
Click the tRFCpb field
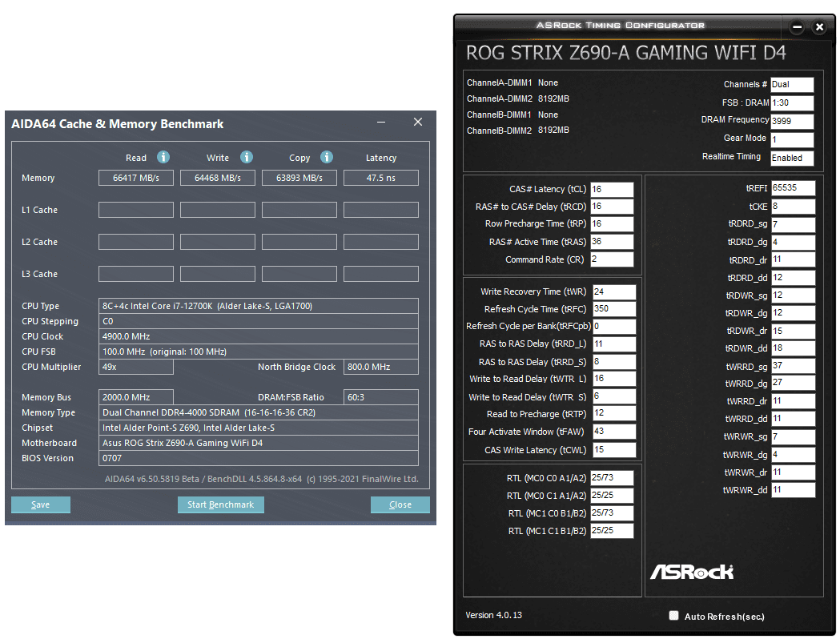coord(614,326)
